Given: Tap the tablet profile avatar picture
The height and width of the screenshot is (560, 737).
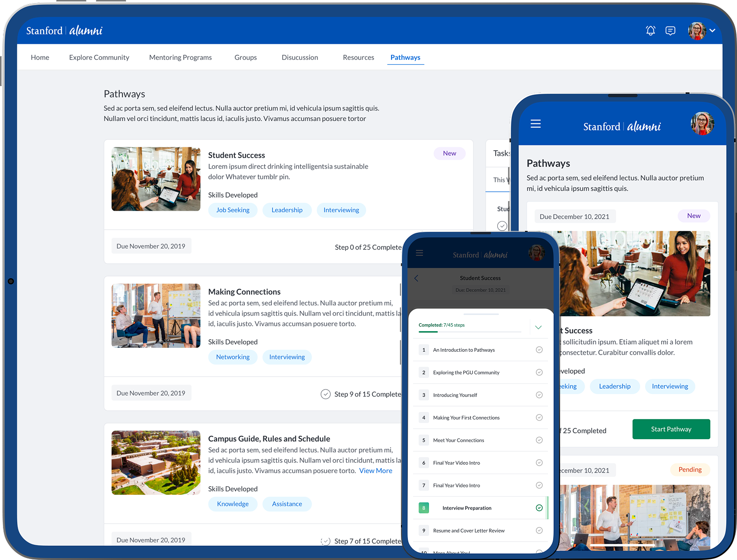Looking at the screenshot, I should (702, 124).
